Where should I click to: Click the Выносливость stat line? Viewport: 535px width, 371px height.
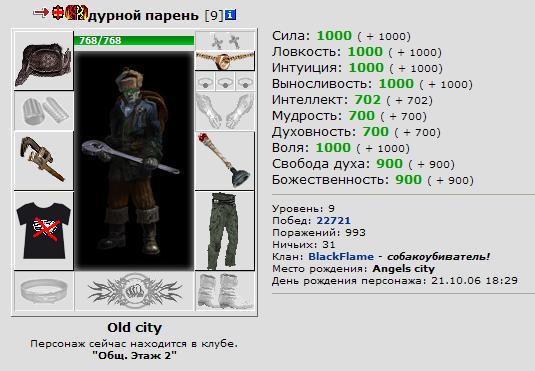[x=372, y=84]
